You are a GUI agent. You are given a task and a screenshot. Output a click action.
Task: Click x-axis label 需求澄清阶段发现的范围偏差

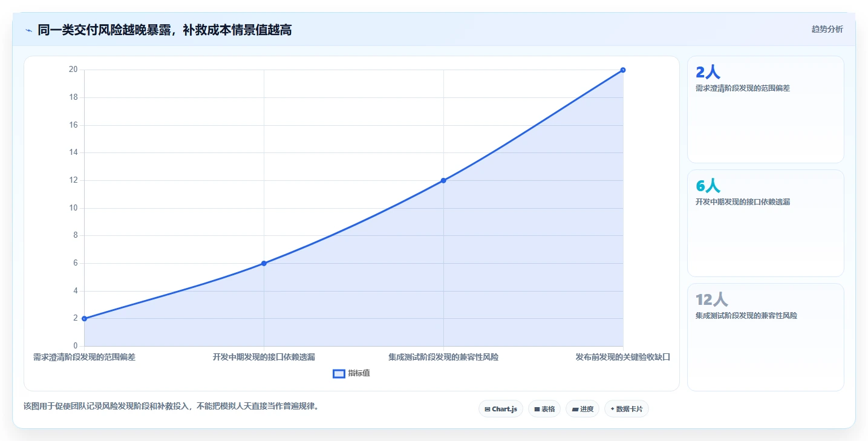coord(84,357)
